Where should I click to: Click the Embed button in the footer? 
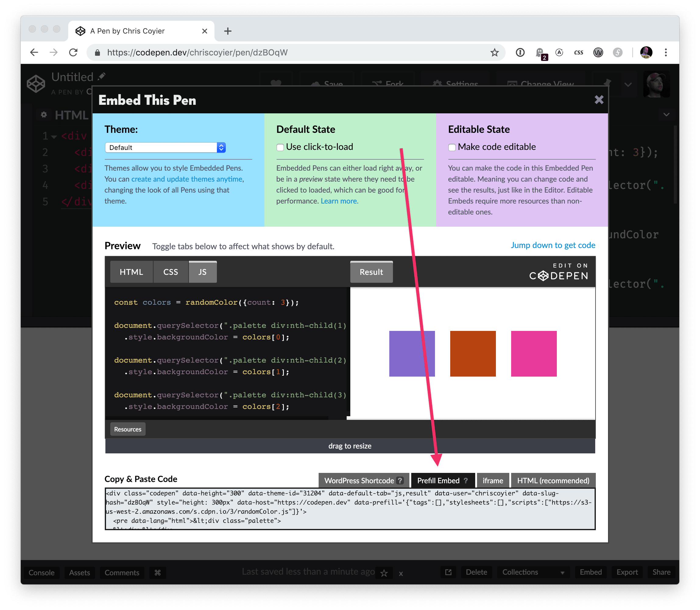(591, 572)
